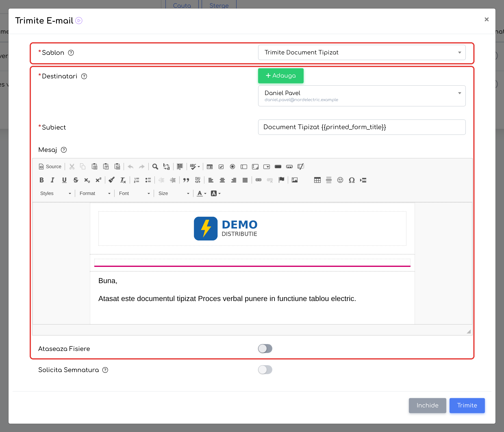
Task: Open the spell check dropdown
Action: (195, 167)
